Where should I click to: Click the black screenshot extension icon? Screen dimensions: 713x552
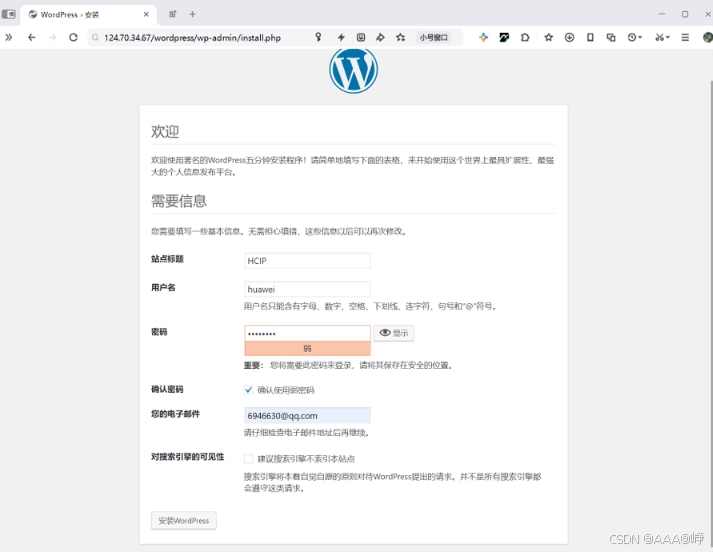coord(504,37)
